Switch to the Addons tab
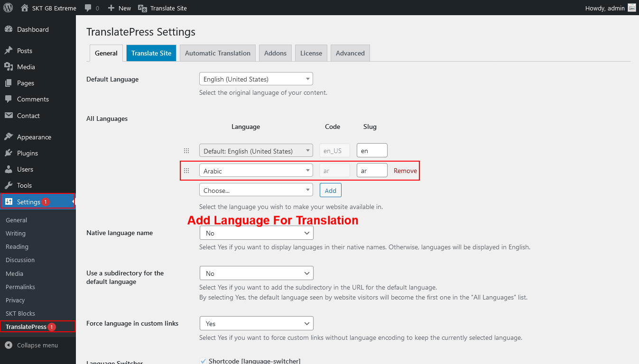 click(x=275, y=53)
